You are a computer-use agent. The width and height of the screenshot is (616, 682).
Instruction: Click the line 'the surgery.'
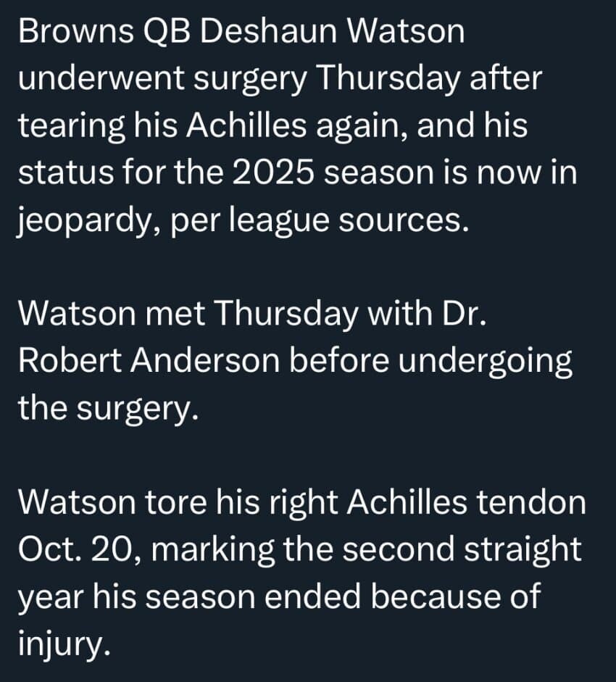[x=107, y=407]
